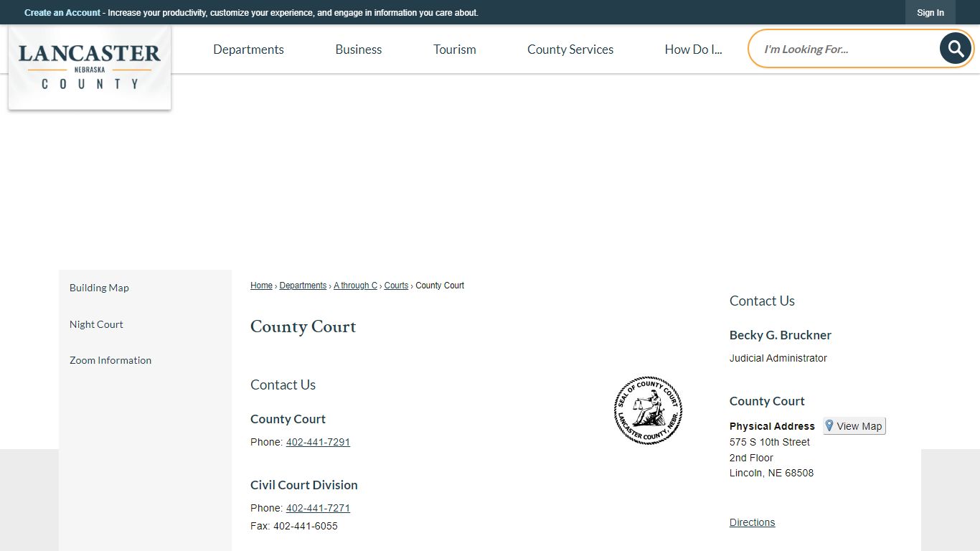Click the Lincoln, NE 68508 text
This screenshot has height=551, width=980.
coord(771,473)
